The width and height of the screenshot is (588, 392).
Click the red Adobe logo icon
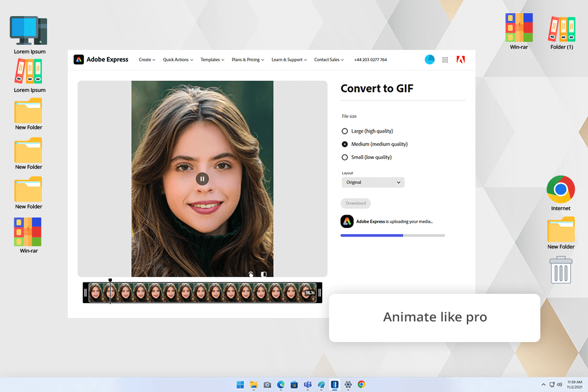[x=461, y=60]
